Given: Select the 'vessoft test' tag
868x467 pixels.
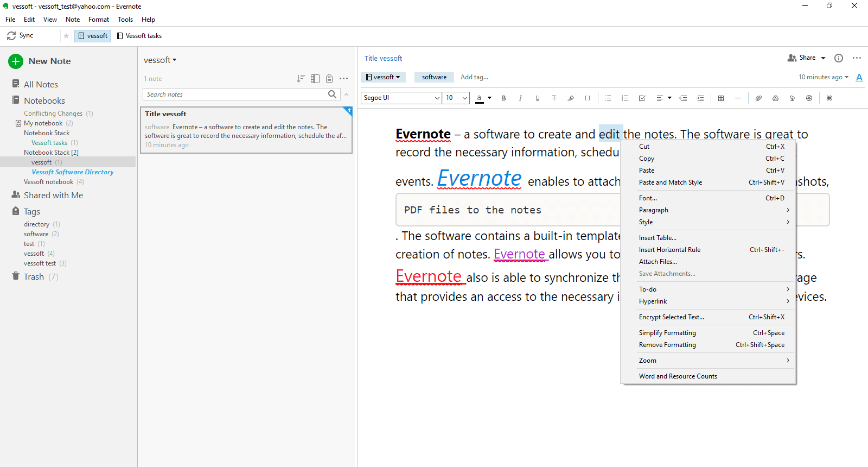Looking at the screenshot, I should [40, 263].
